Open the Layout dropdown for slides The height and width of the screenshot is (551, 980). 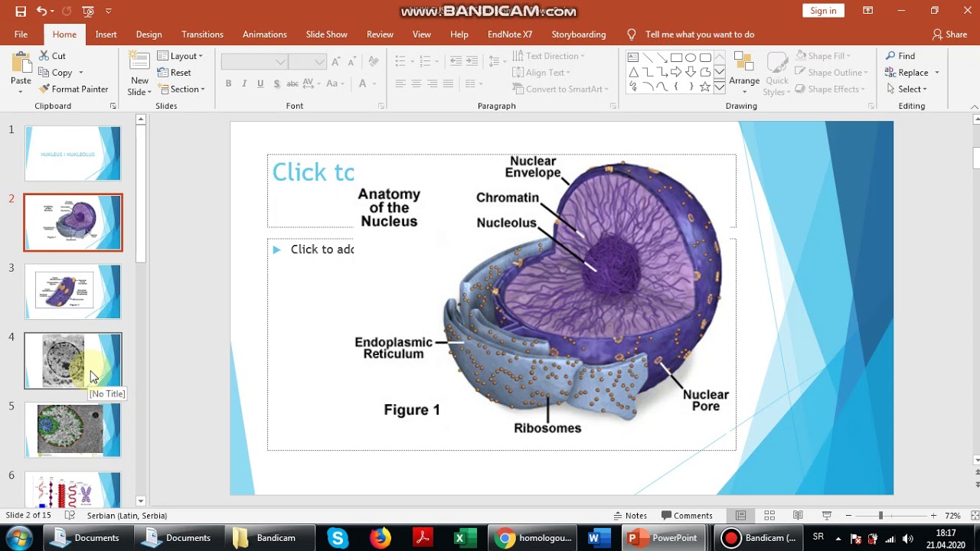(x=180, y=56)
